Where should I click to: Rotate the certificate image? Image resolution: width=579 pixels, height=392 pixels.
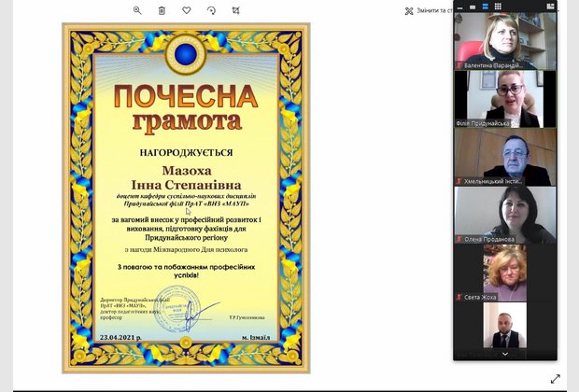211,10
